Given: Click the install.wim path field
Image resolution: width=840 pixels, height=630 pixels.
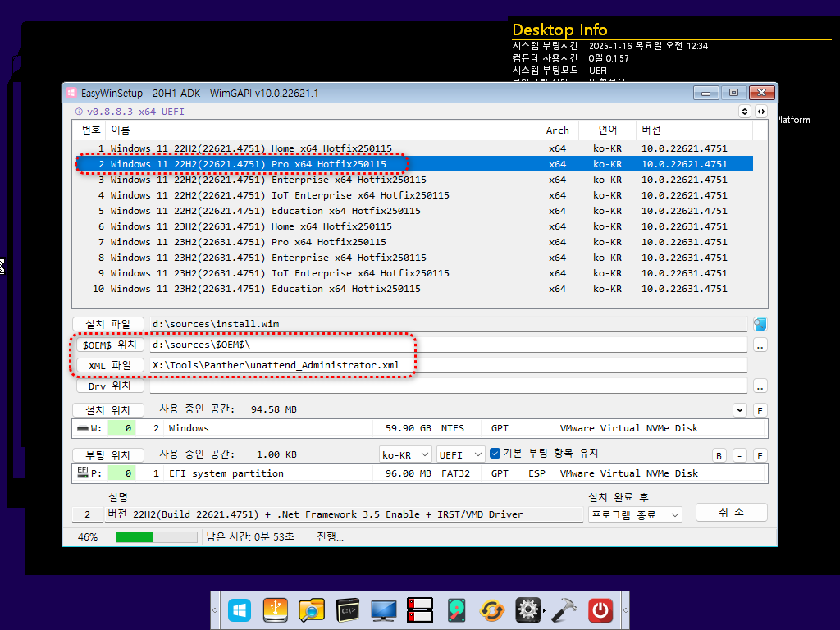Looking at the screenshot, I should coord(449,324).
